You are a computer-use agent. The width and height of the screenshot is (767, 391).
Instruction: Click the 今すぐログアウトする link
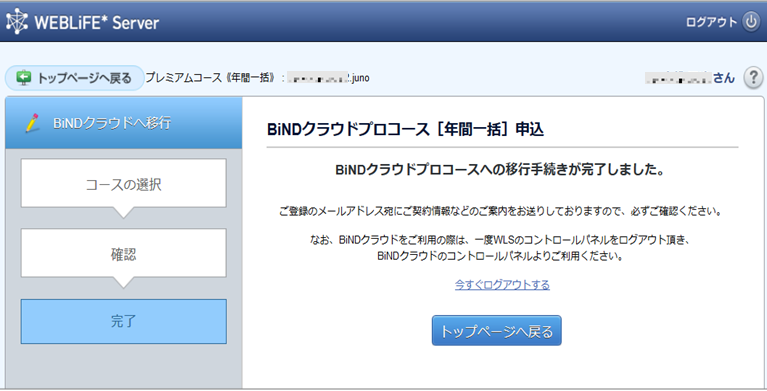502,285
